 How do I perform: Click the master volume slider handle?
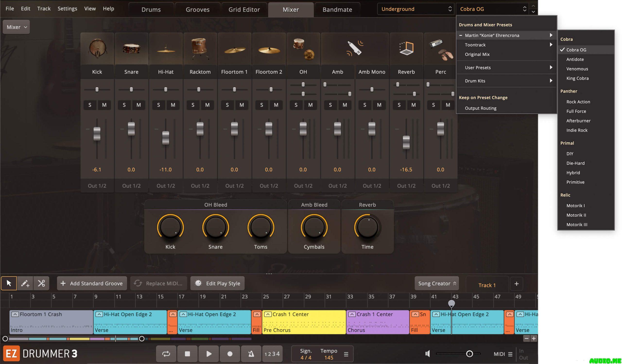point(469,354)
